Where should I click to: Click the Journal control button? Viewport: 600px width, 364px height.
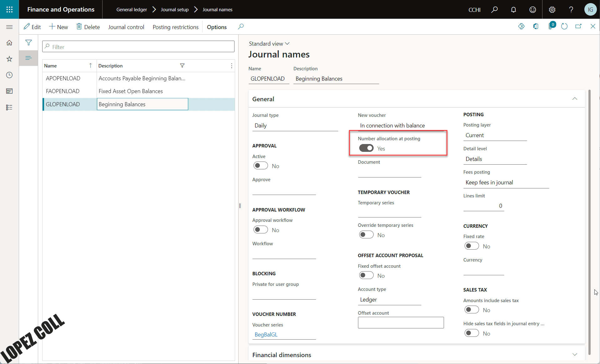tap(126, 27)
